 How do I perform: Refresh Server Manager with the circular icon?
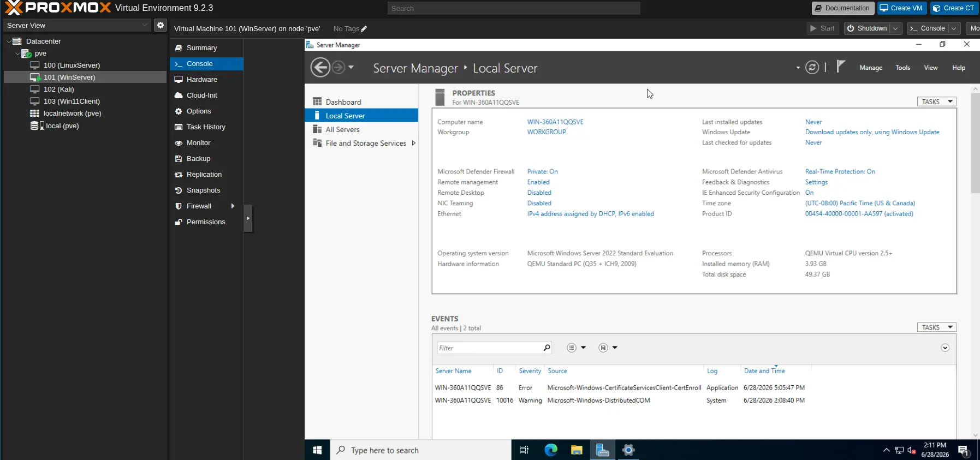[x=812, y=68]
